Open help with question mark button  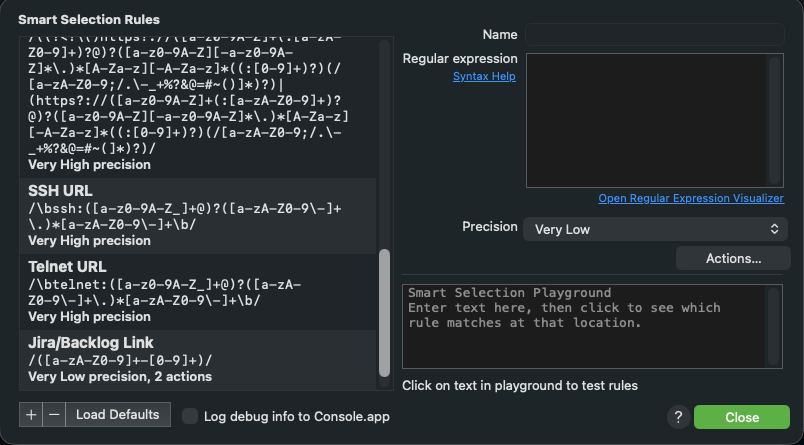[x=678, y=417]
